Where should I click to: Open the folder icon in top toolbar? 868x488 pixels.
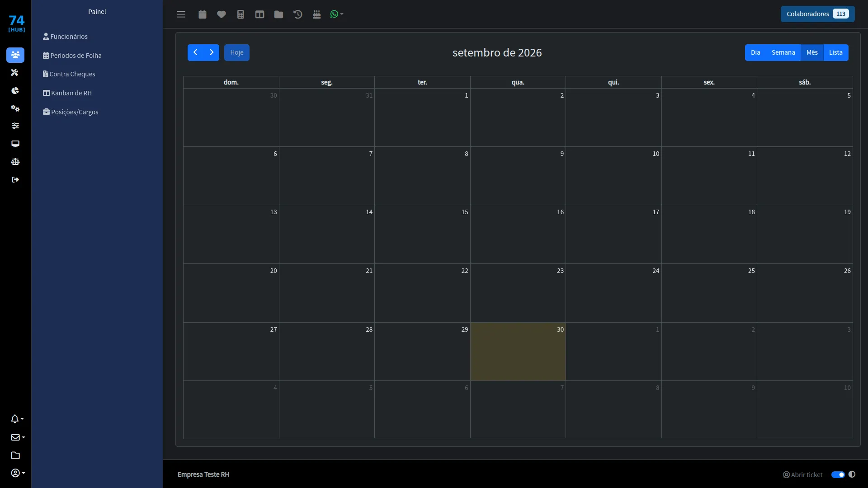pyautogui.click(x=278, y=14)
